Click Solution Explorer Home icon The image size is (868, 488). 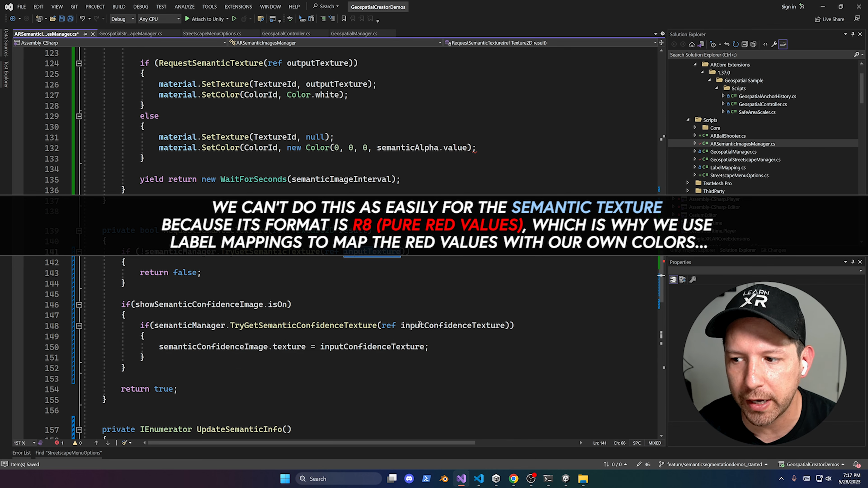692,44
